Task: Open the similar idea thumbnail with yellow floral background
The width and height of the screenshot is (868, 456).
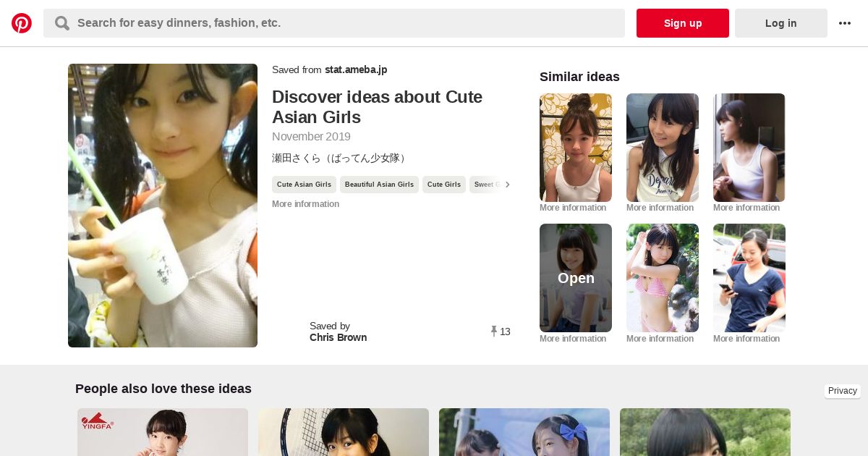Action: point(576,148)
